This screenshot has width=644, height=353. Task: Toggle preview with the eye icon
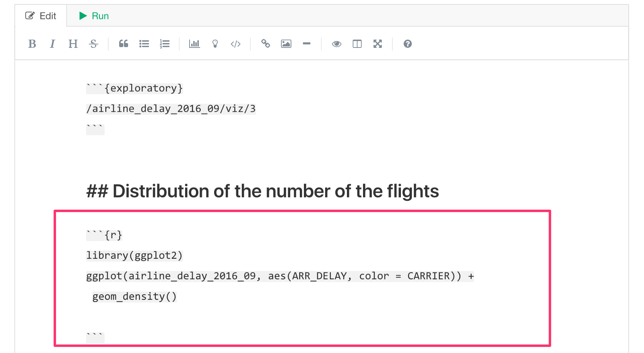pos(336,44)
